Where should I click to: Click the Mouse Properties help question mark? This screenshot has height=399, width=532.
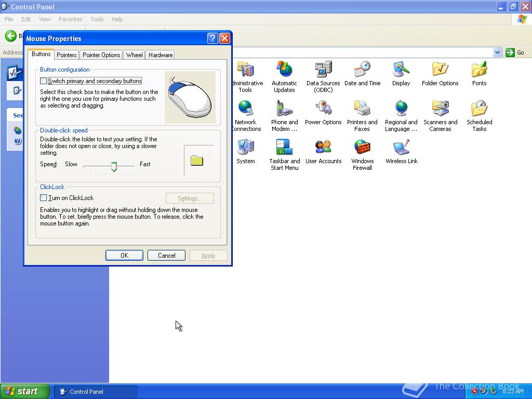212,38
